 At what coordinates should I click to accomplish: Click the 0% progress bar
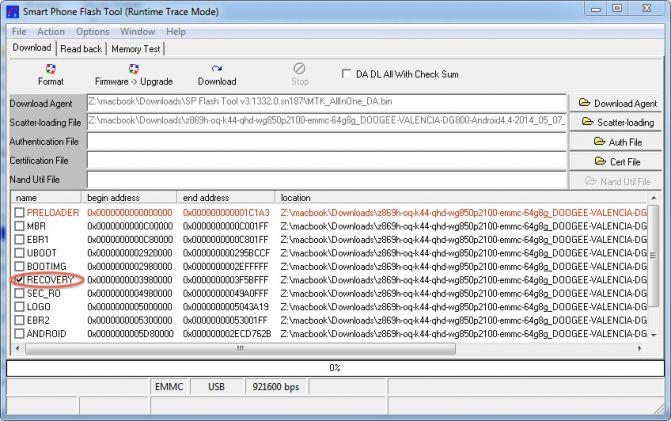[x=335, y=368]
